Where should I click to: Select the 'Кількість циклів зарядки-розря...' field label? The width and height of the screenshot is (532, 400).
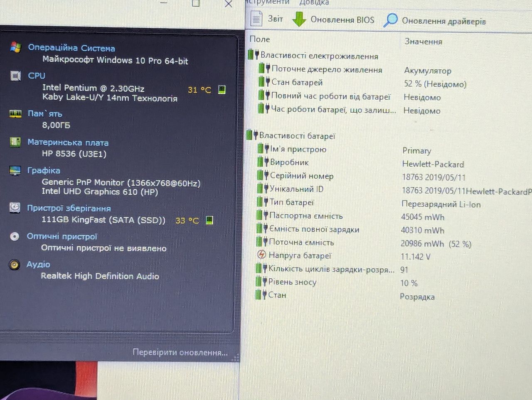[x=331, y=269]
